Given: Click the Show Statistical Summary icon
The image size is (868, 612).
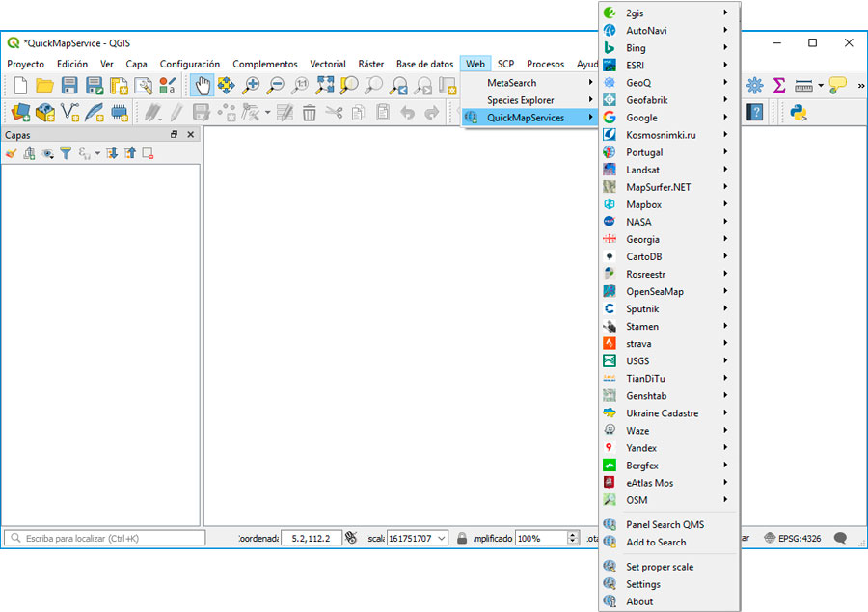Looking at the screenshot, I should point(778,85).
